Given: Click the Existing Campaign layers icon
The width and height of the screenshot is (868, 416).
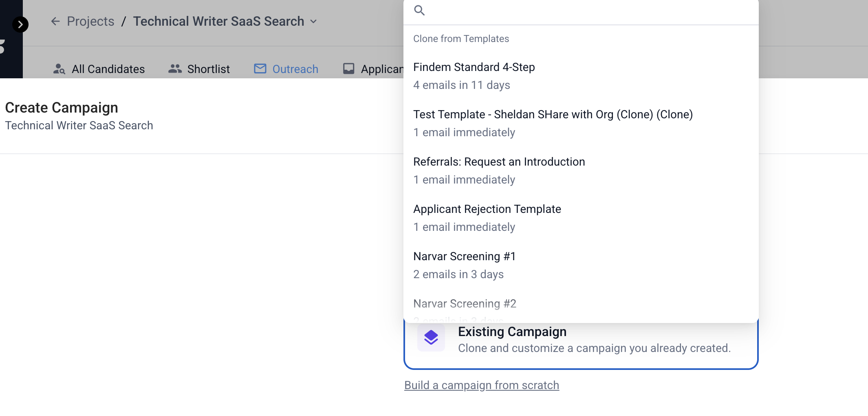Looking at the screenshot, I should coord(431,338).
